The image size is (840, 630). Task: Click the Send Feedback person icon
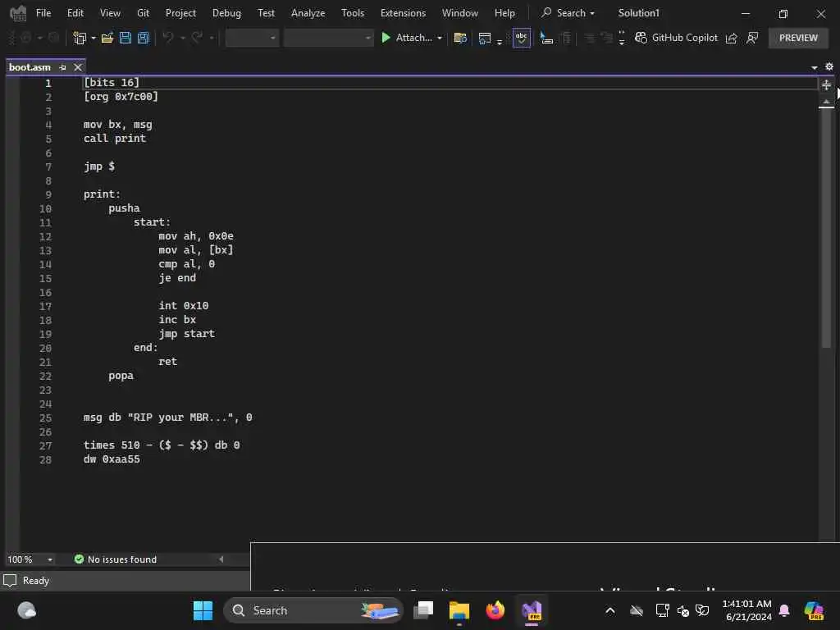click(x=752, y=38)
